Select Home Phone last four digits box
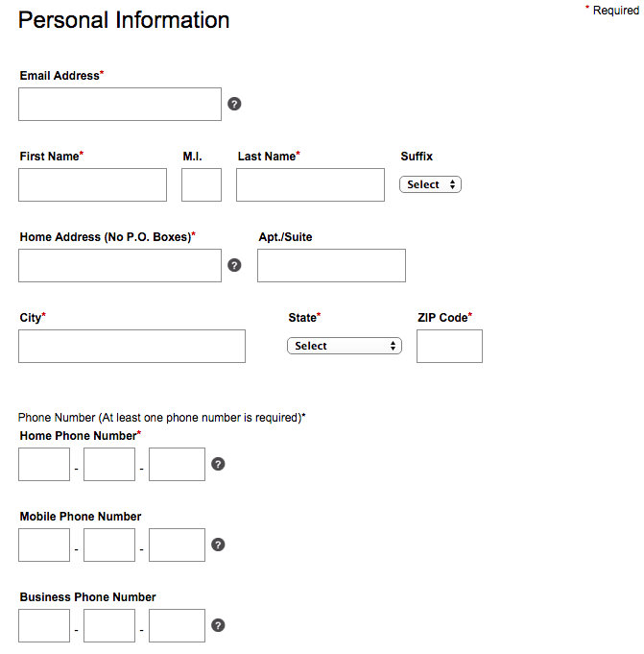 coord(177,464)
